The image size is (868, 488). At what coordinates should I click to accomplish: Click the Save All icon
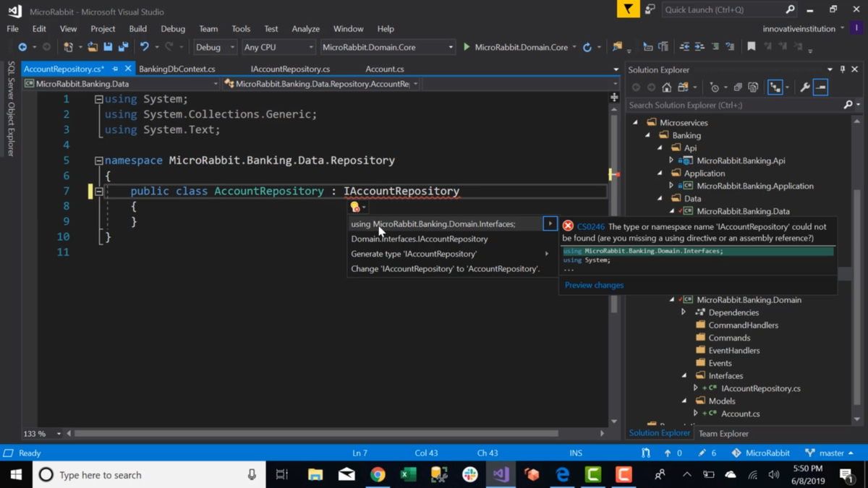pyautogui.click(x=124, y=47)
